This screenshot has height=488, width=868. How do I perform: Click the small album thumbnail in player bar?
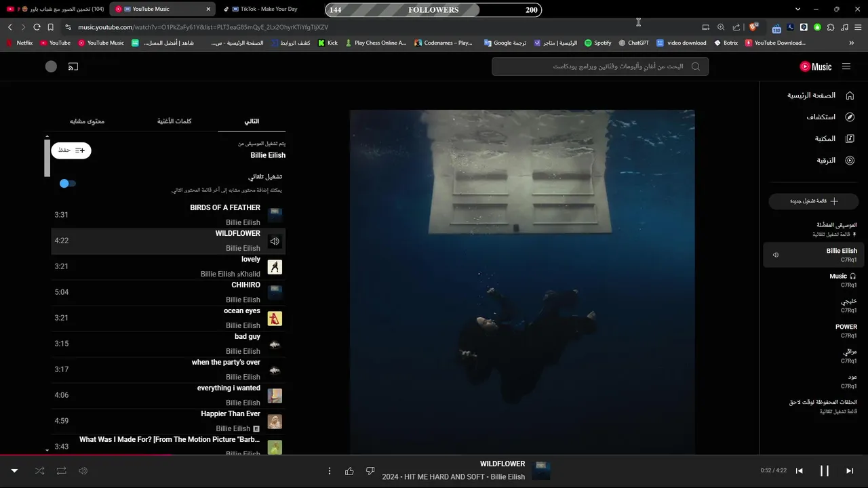541,471
